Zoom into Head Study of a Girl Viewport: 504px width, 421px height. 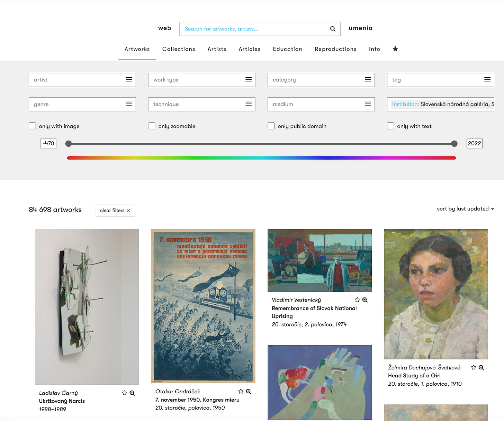[481, 368]
